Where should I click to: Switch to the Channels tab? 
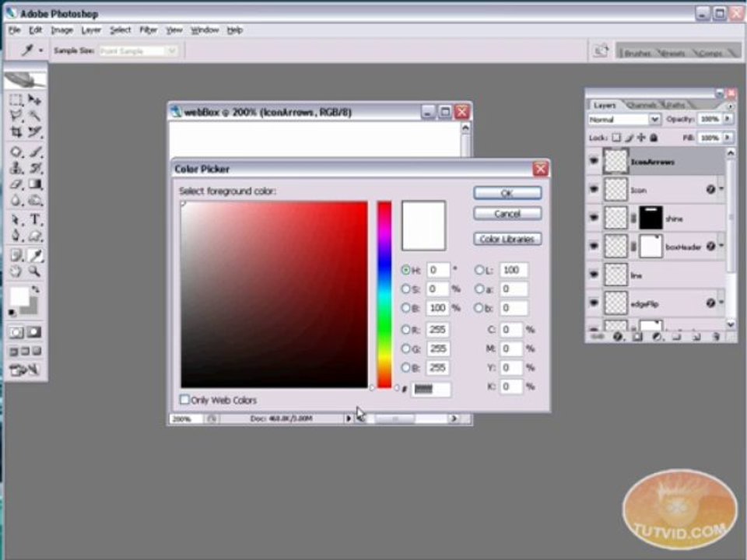tap(644, 105)
